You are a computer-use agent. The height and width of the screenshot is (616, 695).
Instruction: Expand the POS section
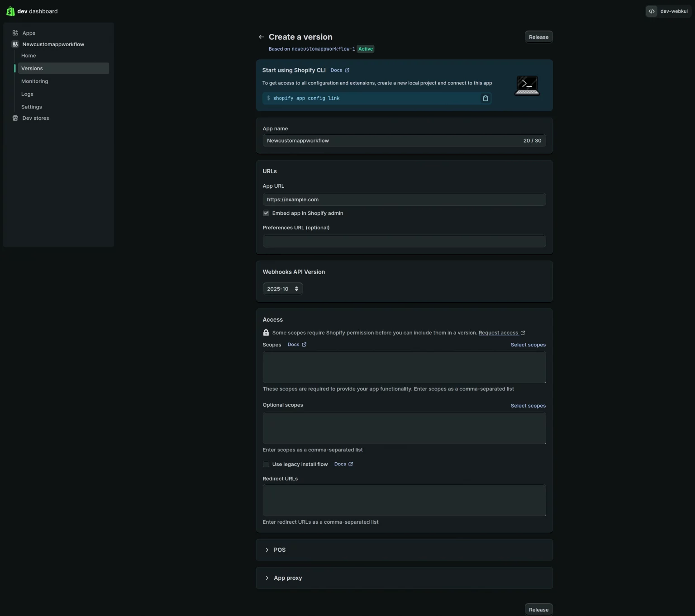click(x=405, y=550)
